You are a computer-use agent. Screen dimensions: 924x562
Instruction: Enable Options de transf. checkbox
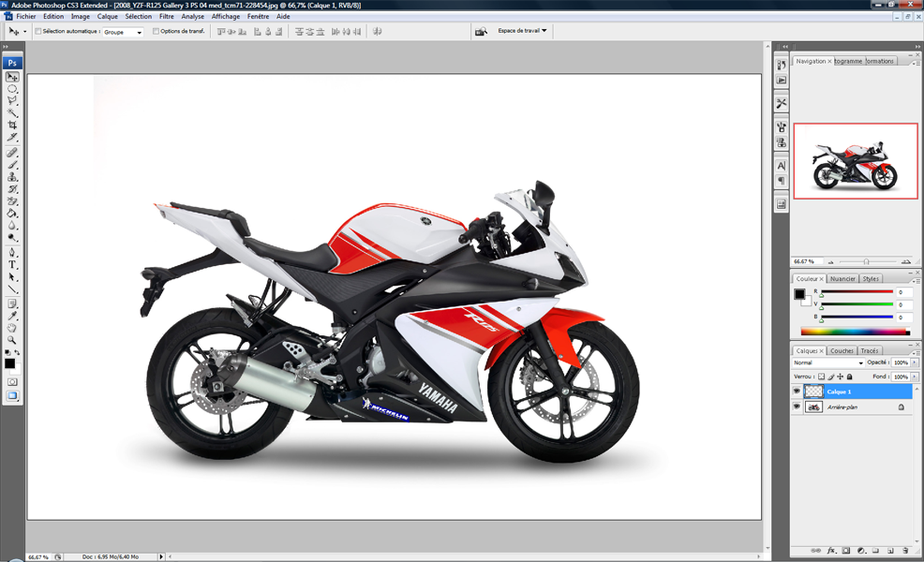pyautogui.click(x=156, y=31)
